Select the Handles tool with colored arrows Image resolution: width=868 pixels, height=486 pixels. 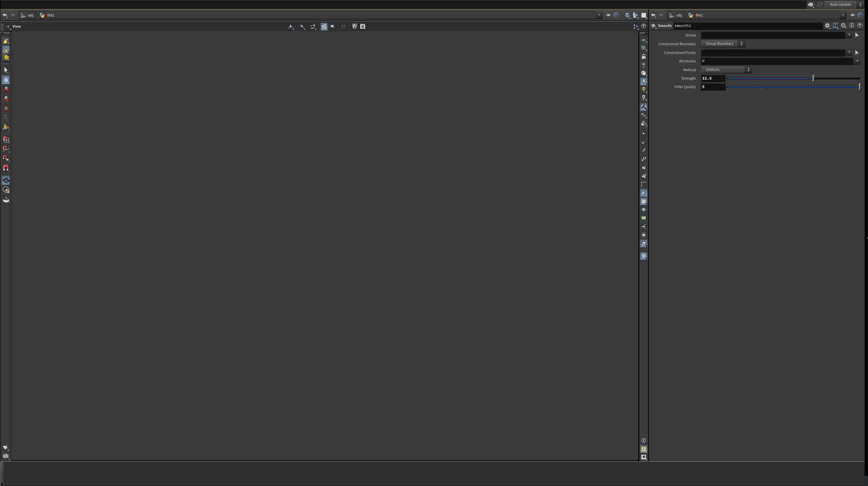[6, 127]
